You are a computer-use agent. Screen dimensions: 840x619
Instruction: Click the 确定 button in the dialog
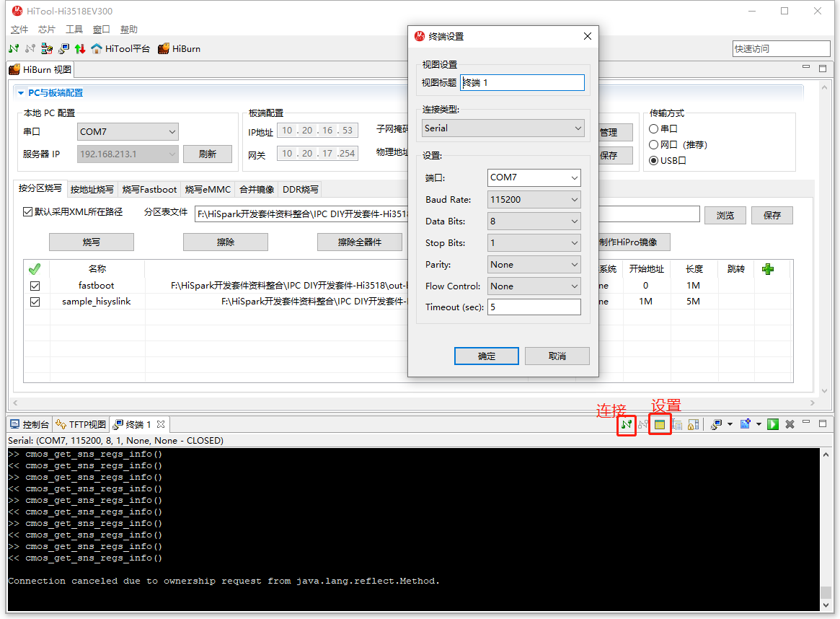pyautogui.click(x=487, y=356)
